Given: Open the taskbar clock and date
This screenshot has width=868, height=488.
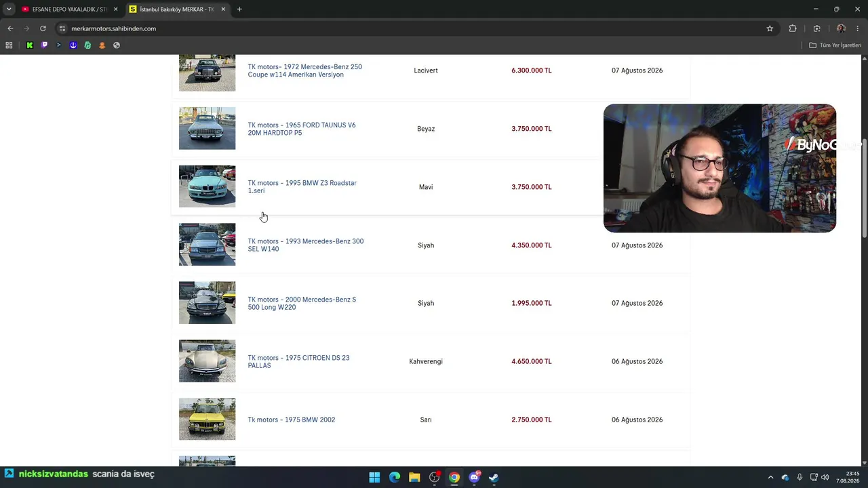Looking at the screenshot, I should coord(848,477).
